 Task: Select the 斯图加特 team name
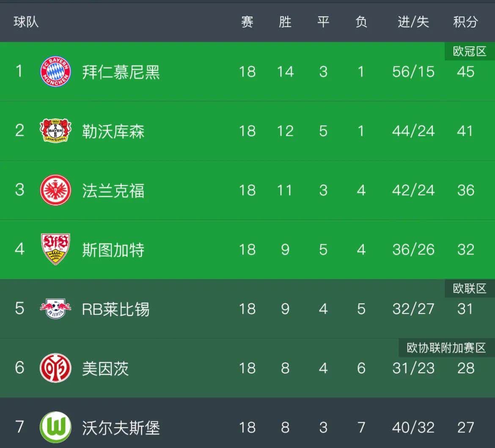click(113, 250)
